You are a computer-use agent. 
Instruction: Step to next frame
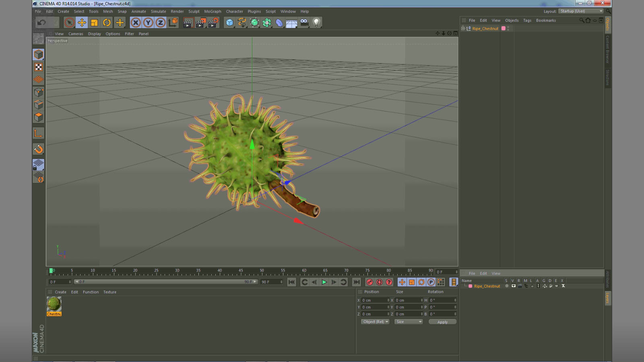(x=334, y=282)
